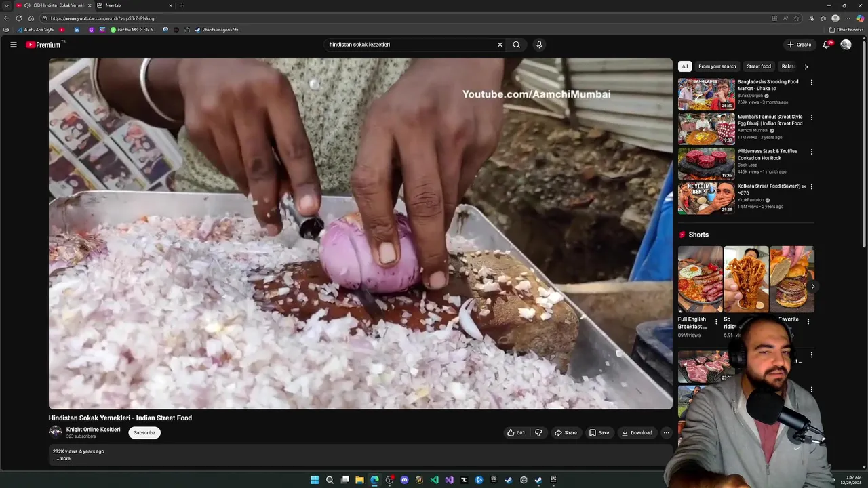Open Discord from the taskbar
The image size is (868, 488).
(x=404, y=480)
